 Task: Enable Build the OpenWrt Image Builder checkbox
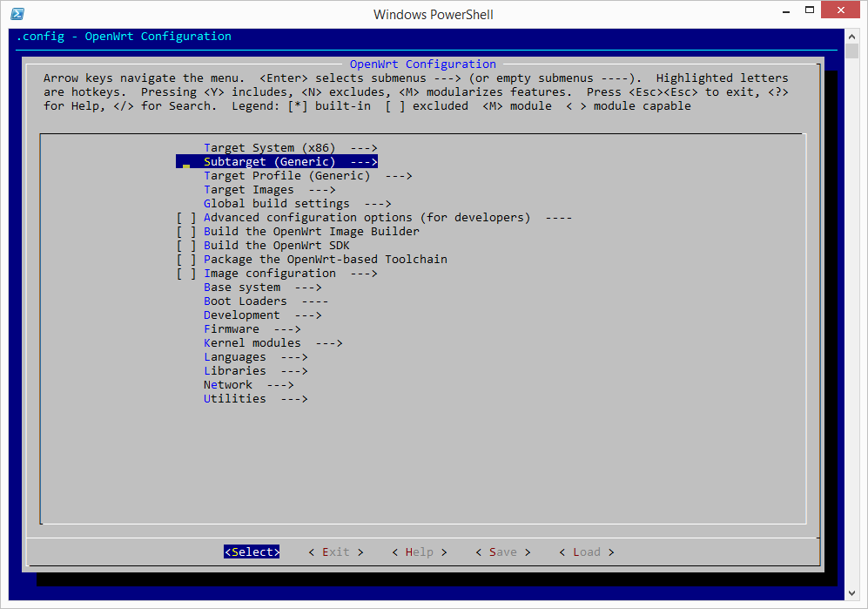tap(186, 232)
